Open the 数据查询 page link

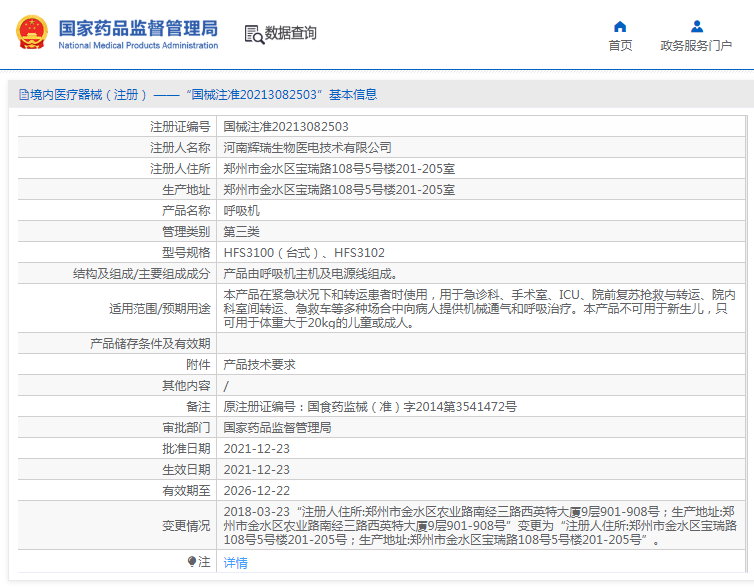[x=291, y=34]
